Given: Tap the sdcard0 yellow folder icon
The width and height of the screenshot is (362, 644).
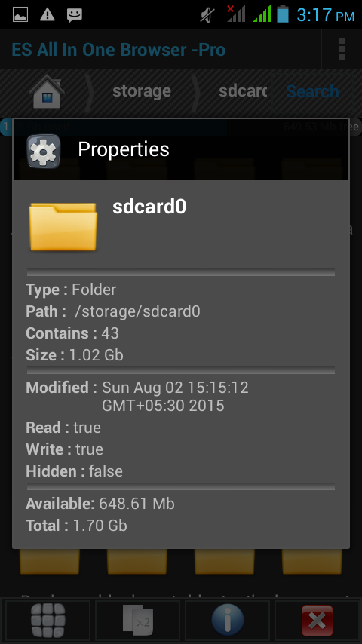Looking at the screenshot, I should [x=63, y=226].
